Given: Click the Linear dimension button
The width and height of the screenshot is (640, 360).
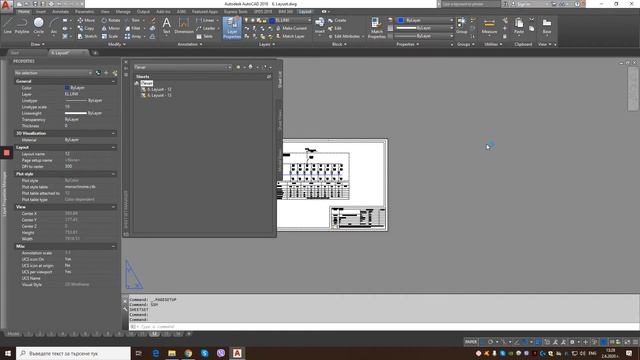Looking at the screenshot, I should (x=206, y=20).
